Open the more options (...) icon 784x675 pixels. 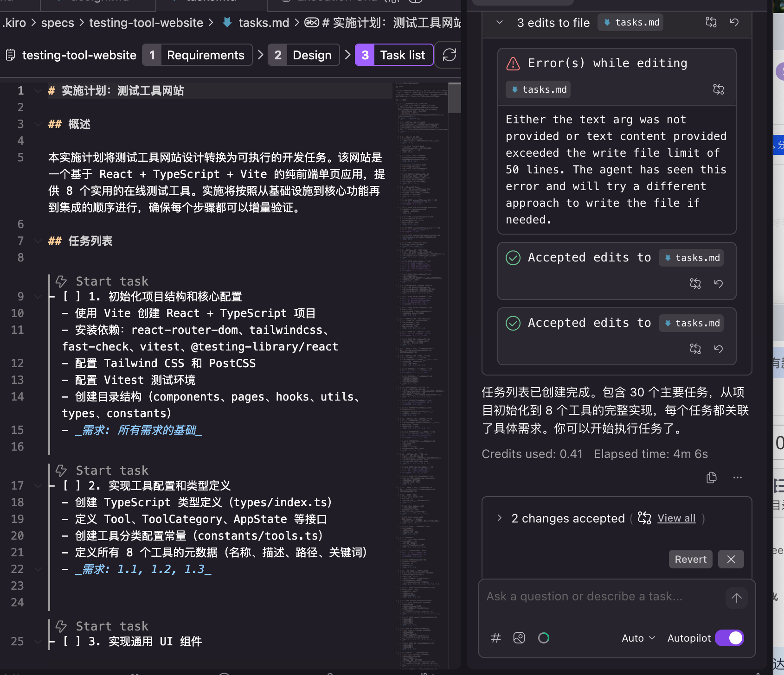pyautogui.click(x=737, y=478)
